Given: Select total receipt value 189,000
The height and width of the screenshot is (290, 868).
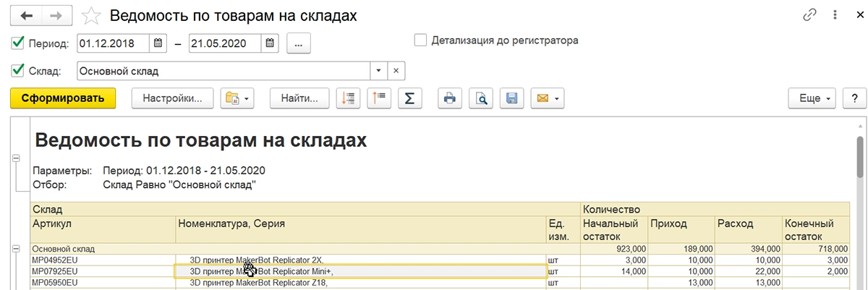Looking at the screenshot, I should coord(681,248).
